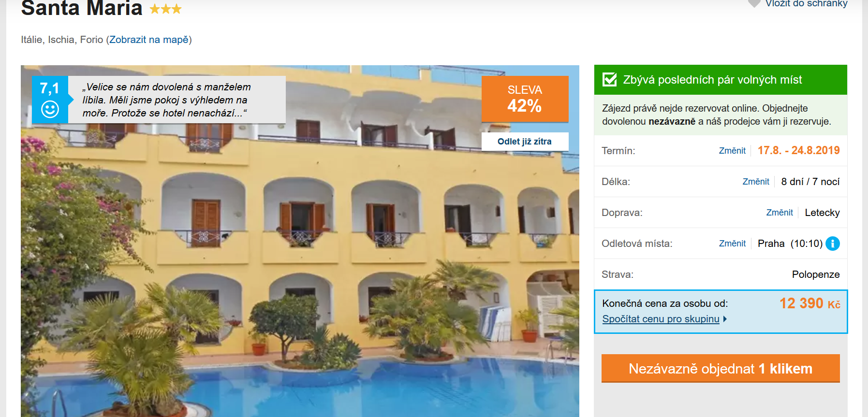
Task: Open the map via Zobrazit na mapě
Action: pos(149,40)
